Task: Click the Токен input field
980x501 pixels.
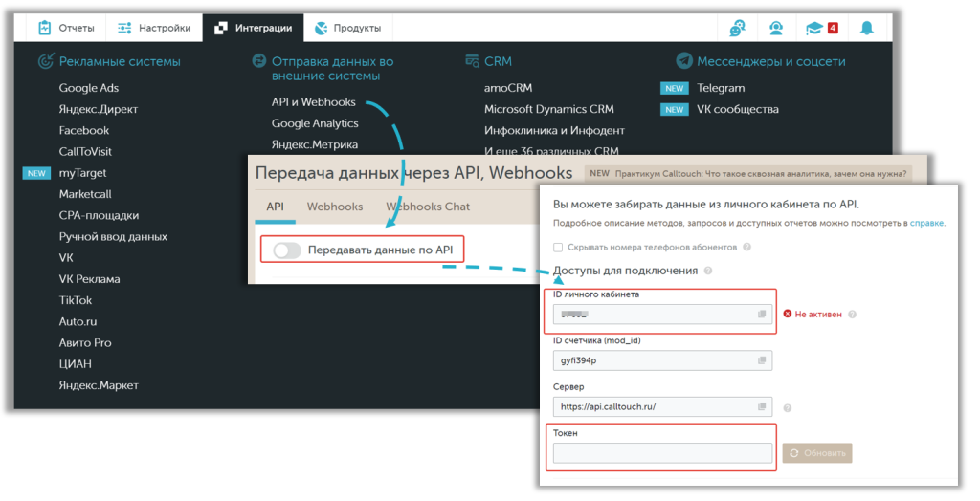Action: 662,453
